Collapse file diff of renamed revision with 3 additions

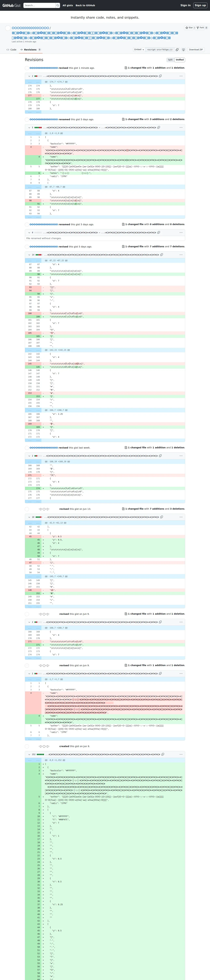[x=29, y=127]
